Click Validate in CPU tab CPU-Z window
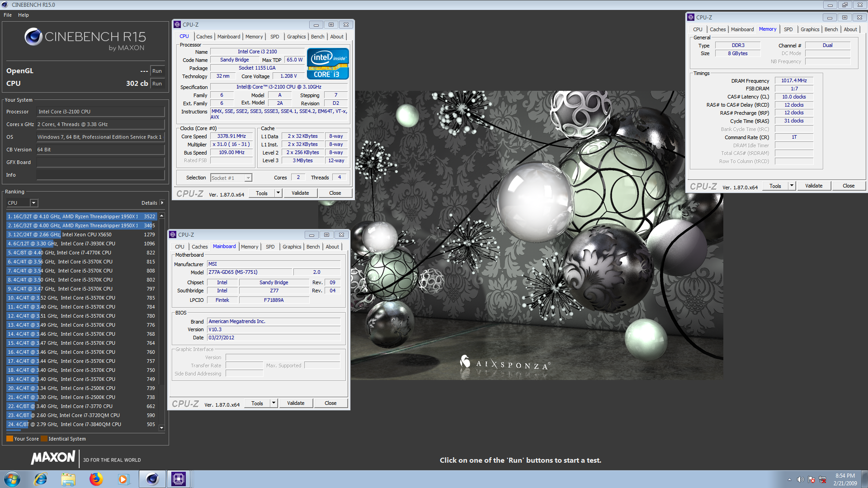The height and width of the screenshot is (488, 868). [300, 193]
